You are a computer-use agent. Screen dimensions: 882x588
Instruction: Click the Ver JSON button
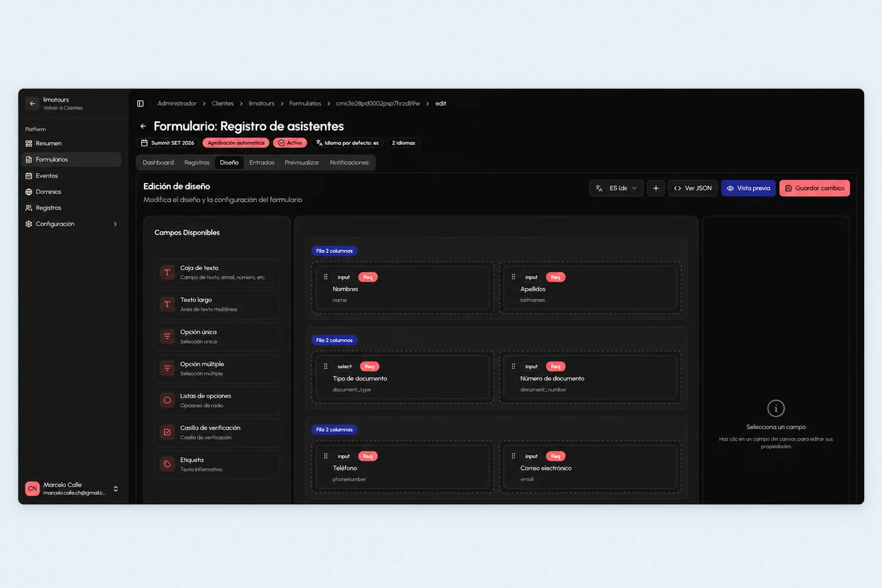coord(693,188)
